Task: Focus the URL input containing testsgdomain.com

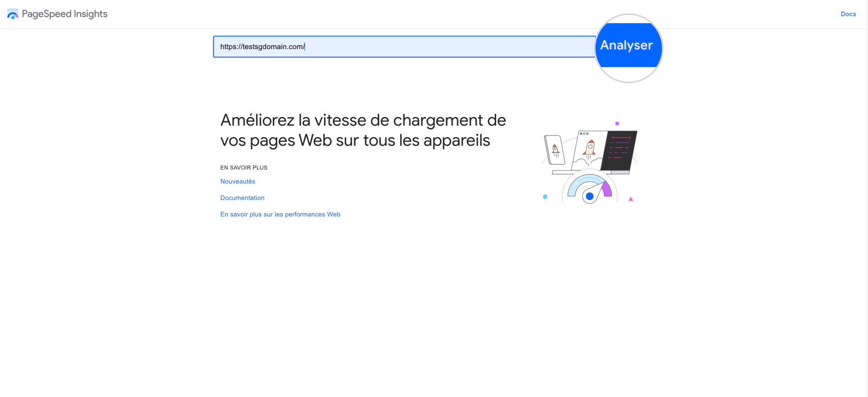Action: pyautogui.click(x=404, y=46)
